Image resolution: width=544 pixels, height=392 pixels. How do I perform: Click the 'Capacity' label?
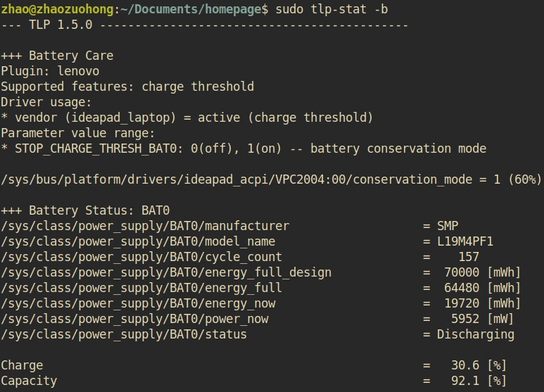click(29, 381)
